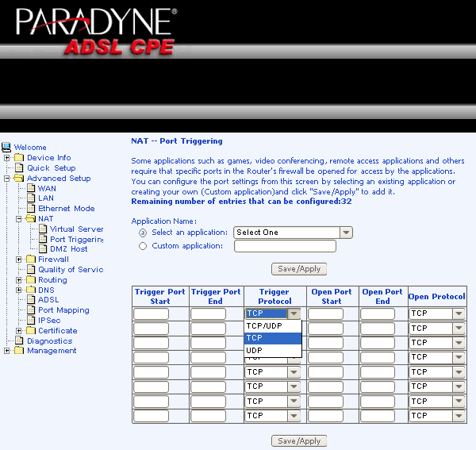Click the IPSec page icon
The height and width of the screenshot is (450, 476).
pyautogui.click(x=31, y=320)
